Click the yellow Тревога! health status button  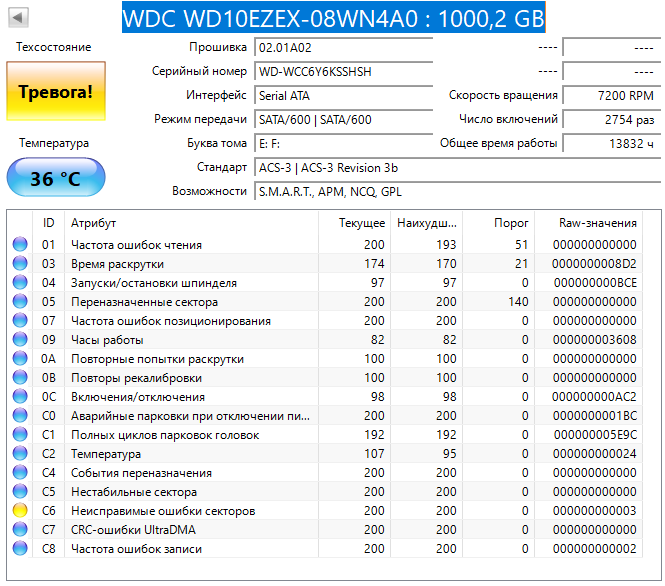click(56, 91)
